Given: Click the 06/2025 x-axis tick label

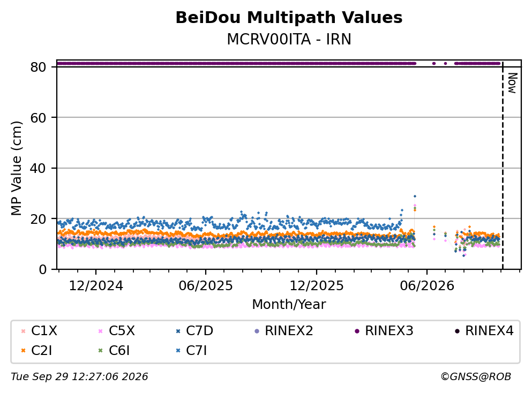Looking at the screenshot, I should tap(206, 286).
